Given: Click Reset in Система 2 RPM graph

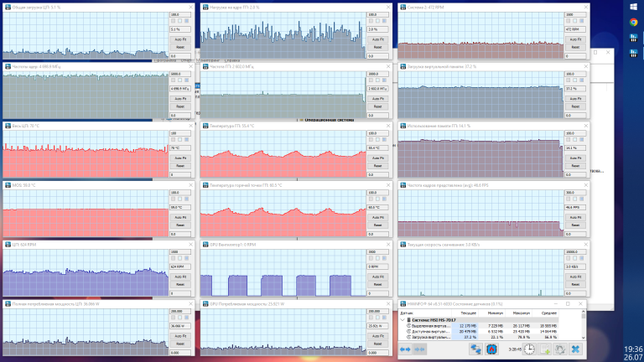Looking at the screenshot, I should pos(575,47).
